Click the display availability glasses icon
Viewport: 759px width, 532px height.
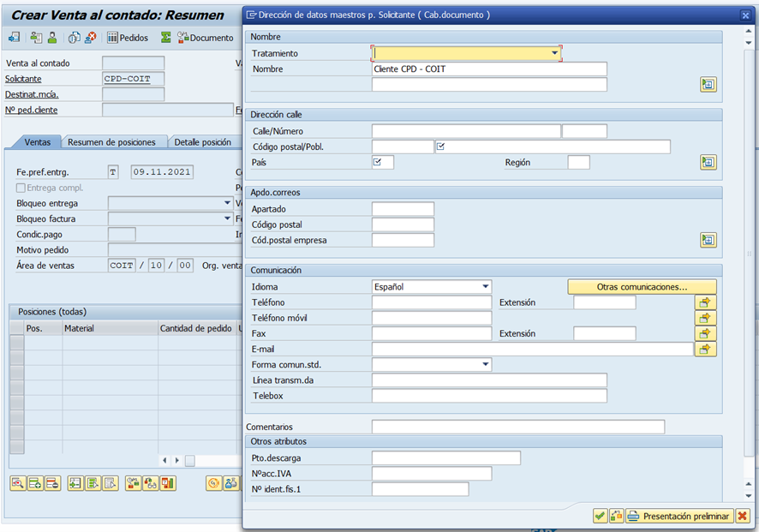click(x=151, y=482)
